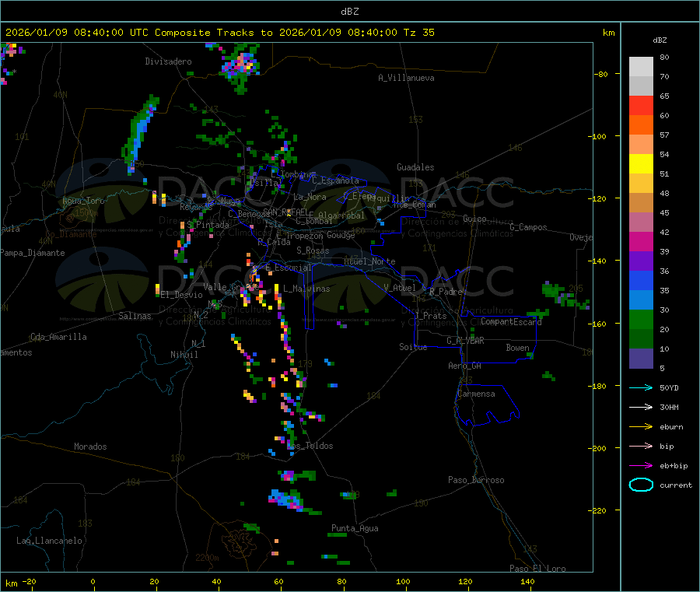This screenshot has width=700, height=592.
Task: Click the R_Padre place label
Action: [x=446, y=292]
